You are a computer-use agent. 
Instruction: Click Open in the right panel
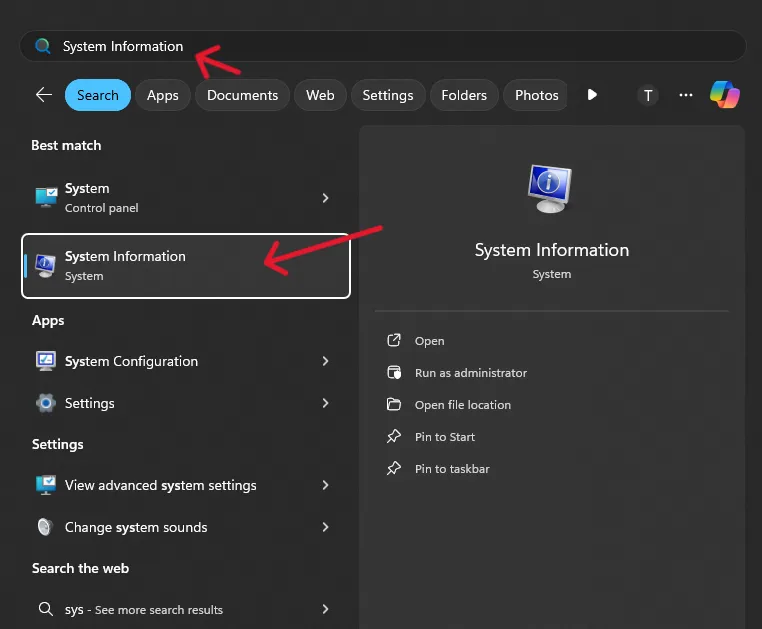(x=429, y=341)
